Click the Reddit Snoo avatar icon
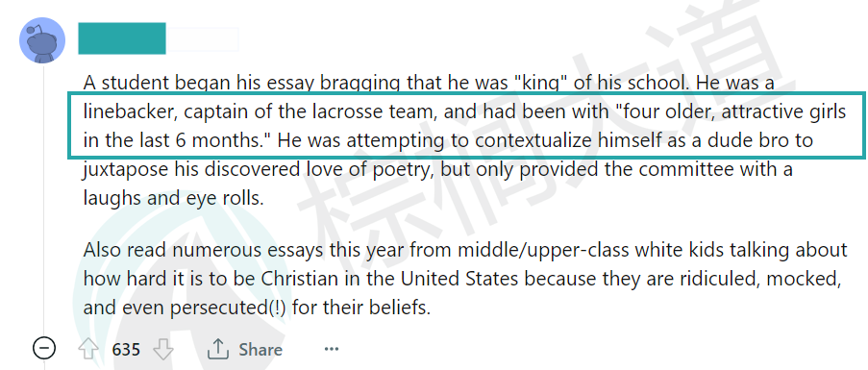The height and width of the screenshot is (370, 868). click(42, 39)
